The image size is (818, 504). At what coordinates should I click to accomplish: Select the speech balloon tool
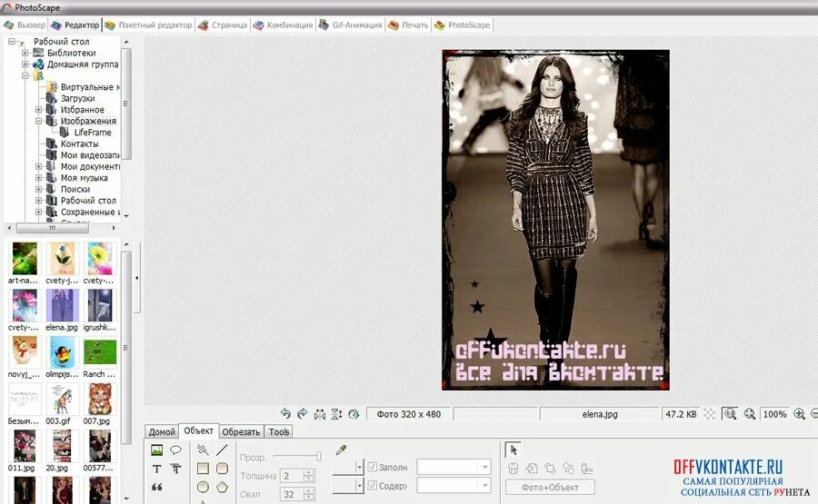[175, 450]
